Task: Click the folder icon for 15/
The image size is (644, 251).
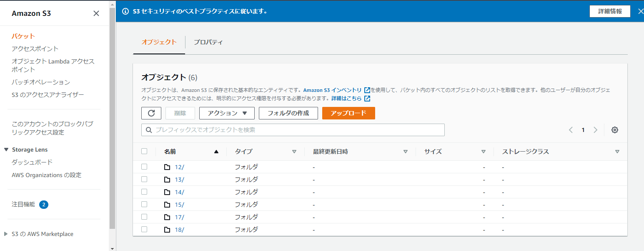Action: 167,205
